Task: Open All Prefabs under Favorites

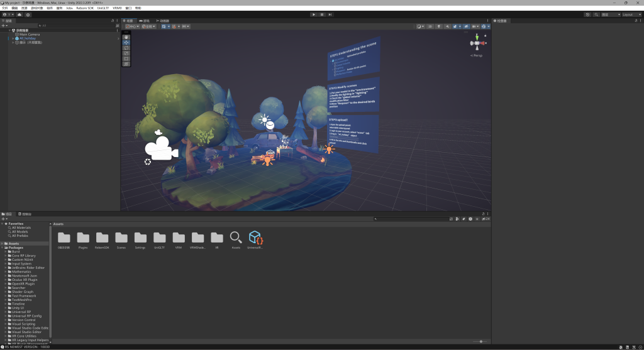Action: click(x=21, y=235)
